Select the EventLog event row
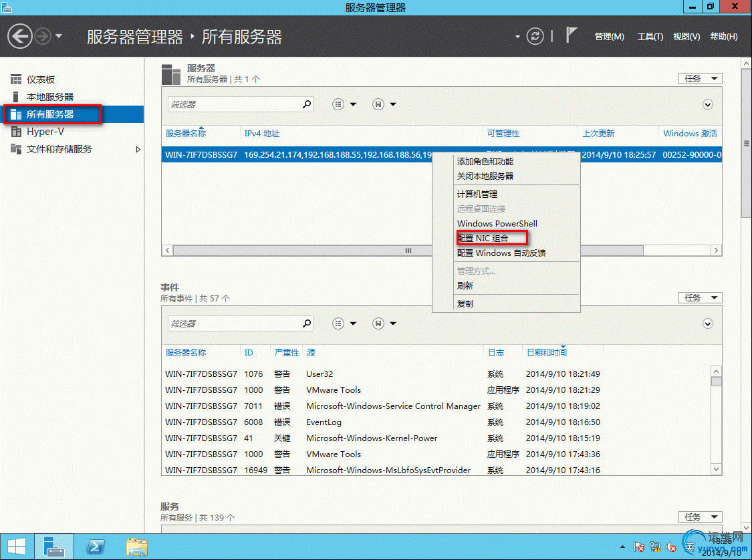The image size is (752, 560). click(x=435, y=422)
